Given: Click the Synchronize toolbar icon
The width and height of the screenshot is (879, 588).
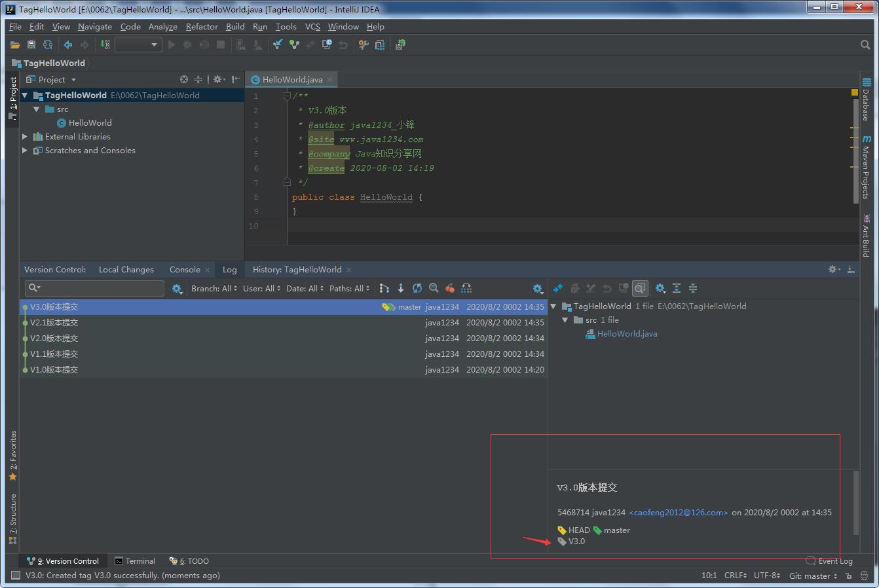Looking at the screenshot, I should pyautogui.click(x=48, y=45).
